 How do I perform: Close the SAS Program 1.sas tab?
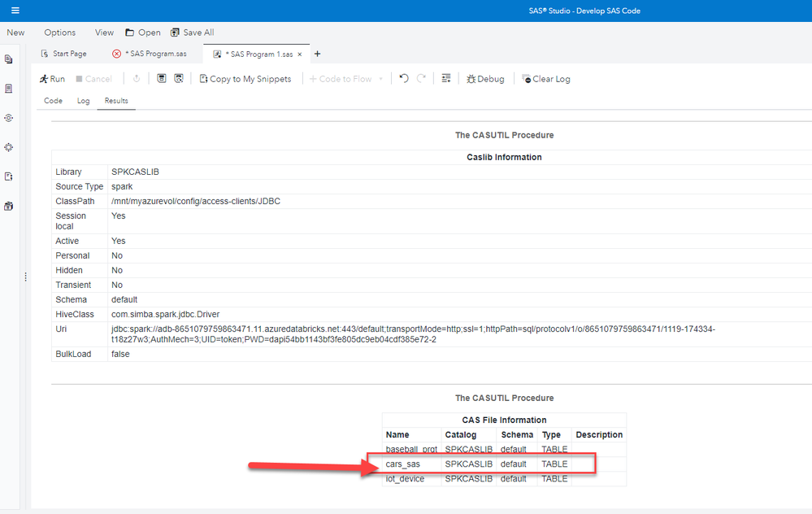pos(299,54)
